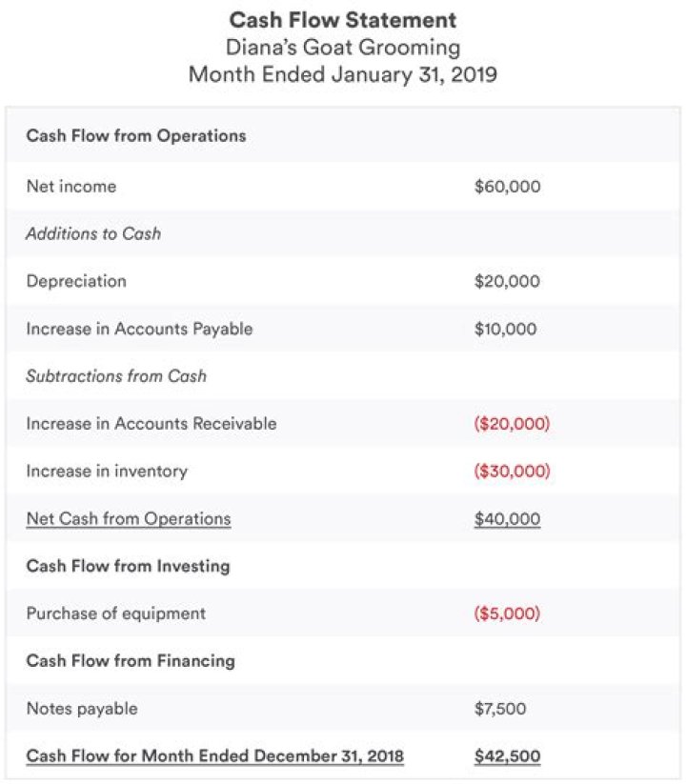Click the Cash Flow Statement title
The width and height of the screenshot is (686, 784).
click(343, 19)
